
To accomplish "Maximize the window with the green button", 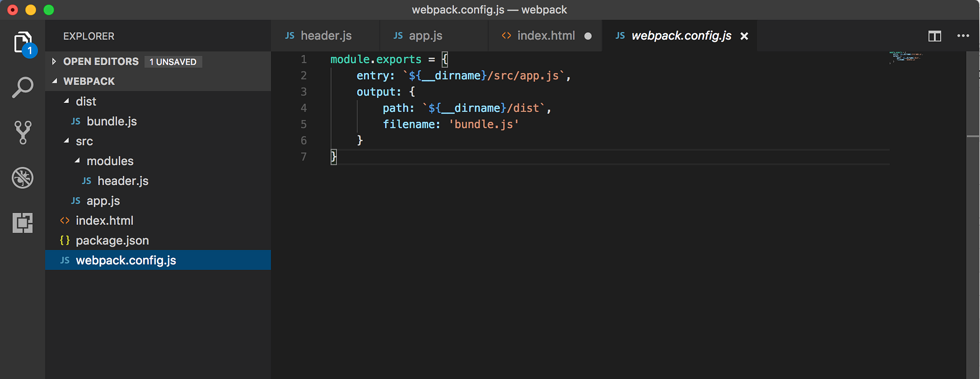I will (49, 10).
